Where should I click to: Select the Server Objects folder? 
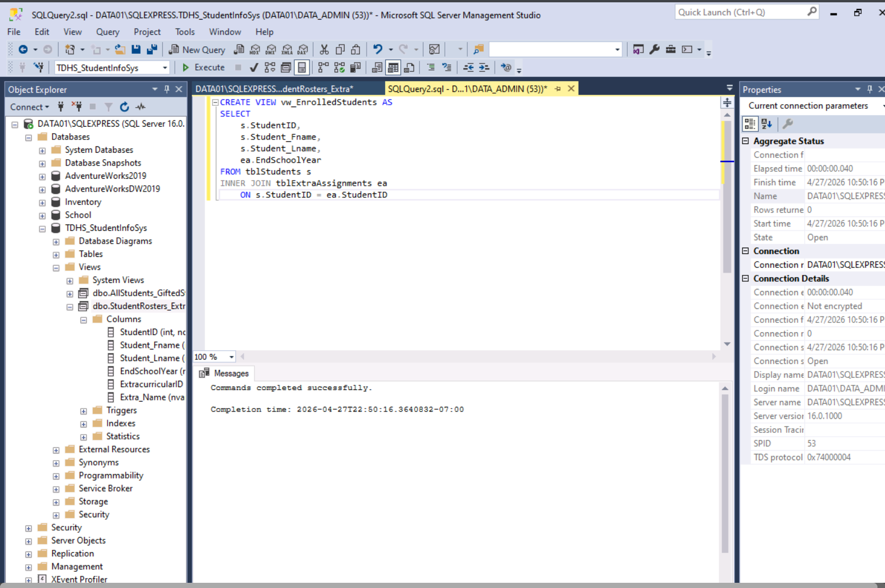point(78,541)
